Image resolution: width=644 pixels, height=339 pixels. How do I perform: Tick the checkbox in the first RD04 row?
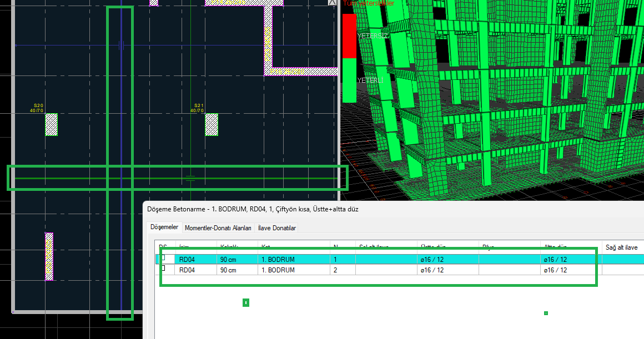163,257
